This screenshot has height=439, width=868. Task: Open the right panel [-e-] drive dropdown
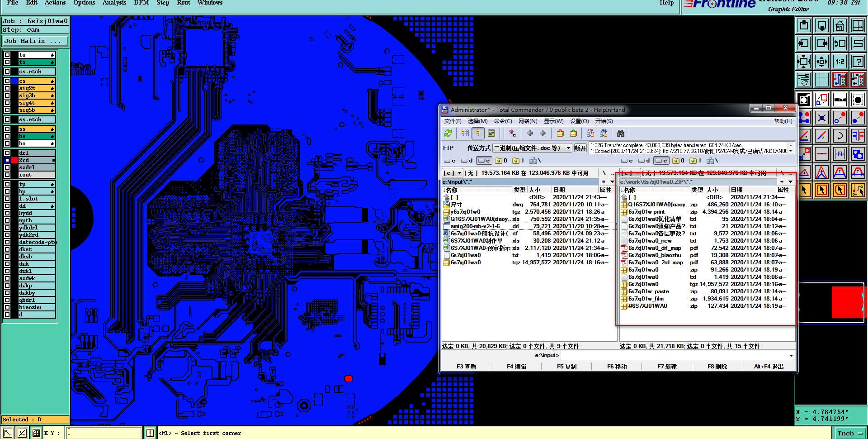pyautogui.click(x=637, y=173)
